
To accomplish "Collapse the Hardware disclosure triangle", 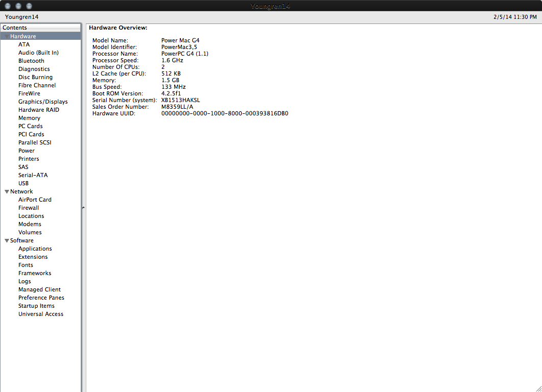I will tap(7, 36).
